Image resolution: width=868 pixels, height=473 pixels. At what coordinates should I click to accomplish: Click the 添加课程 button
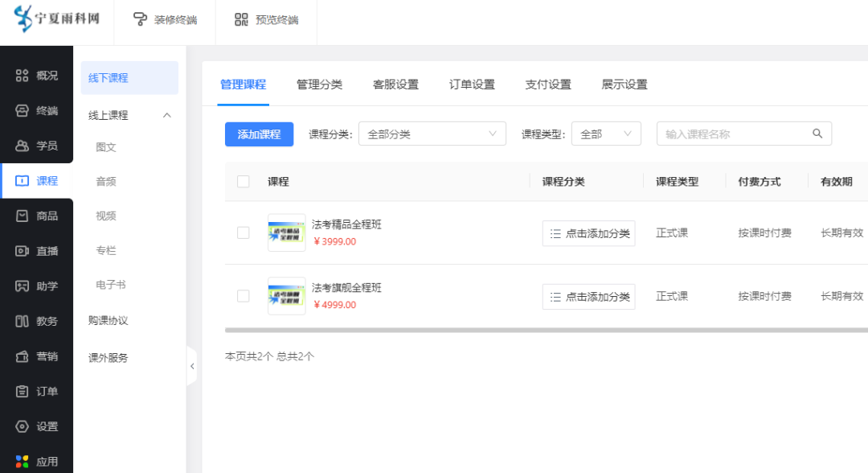pyautogui.click(x=259, y=134)
